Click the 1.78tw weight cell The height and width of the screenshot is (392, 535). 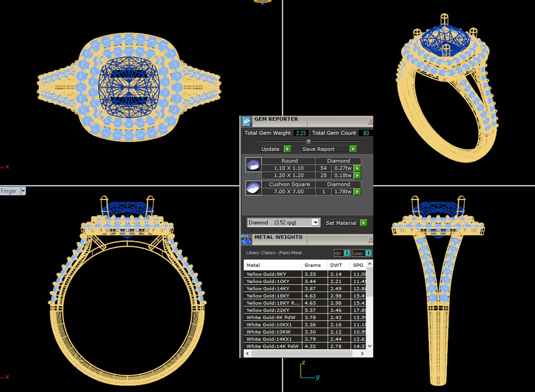pyautogui.click(x=343, y=192)
